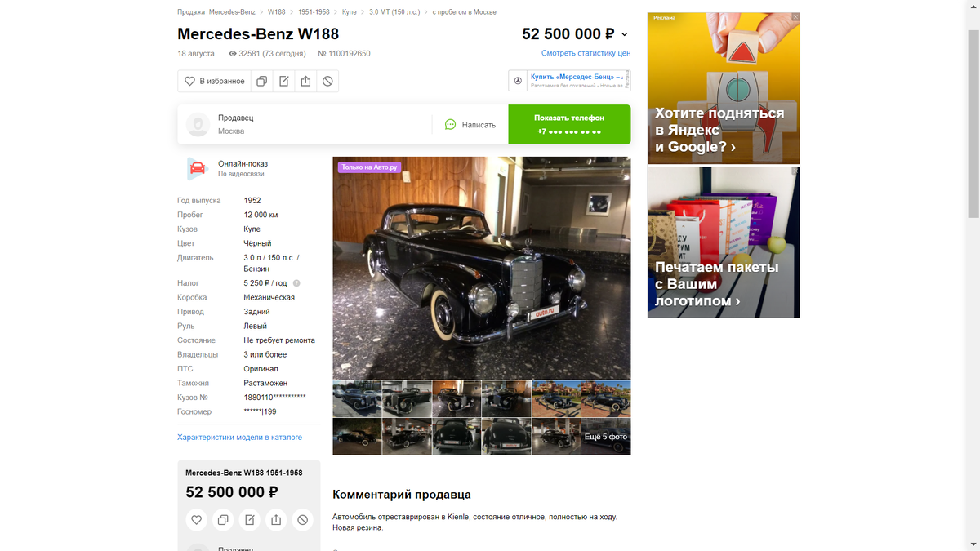Viewport: 980px width, 551px height.
Task: Click Показать телефон green button
Action: pos(569,125)
